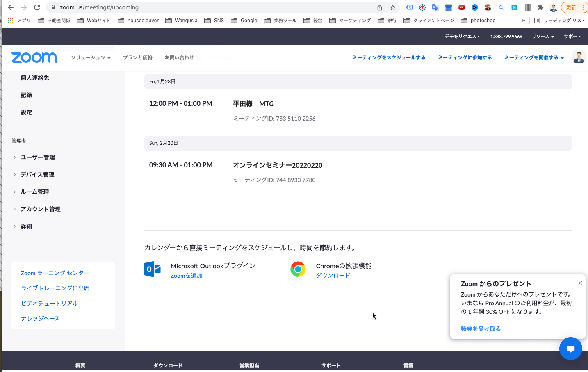Image resolution: width=588 pixels, height=372 pixels.
Task: Open the リソース dropdown in top bar
Action: point(543,37)
